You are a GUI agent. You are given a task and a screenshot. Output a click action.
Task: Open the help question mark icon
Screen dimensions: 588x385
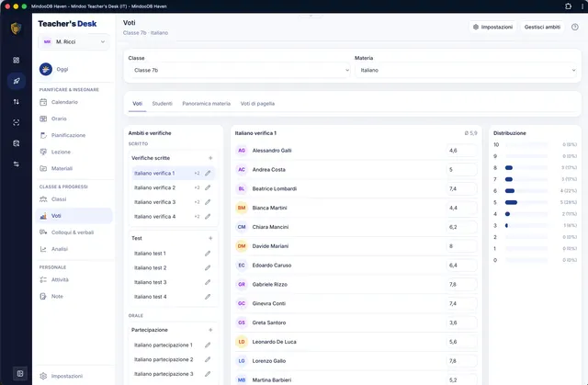click(x=574, y=27)
